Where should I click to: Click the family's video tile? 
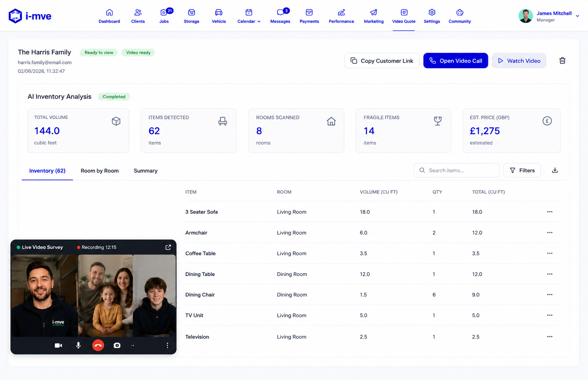(106, 296)
